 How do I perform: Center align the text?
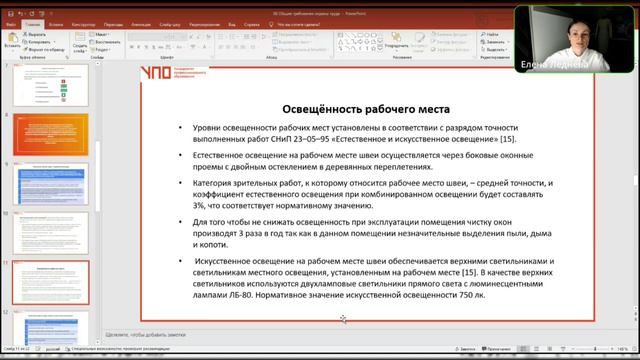pos(228,47)
